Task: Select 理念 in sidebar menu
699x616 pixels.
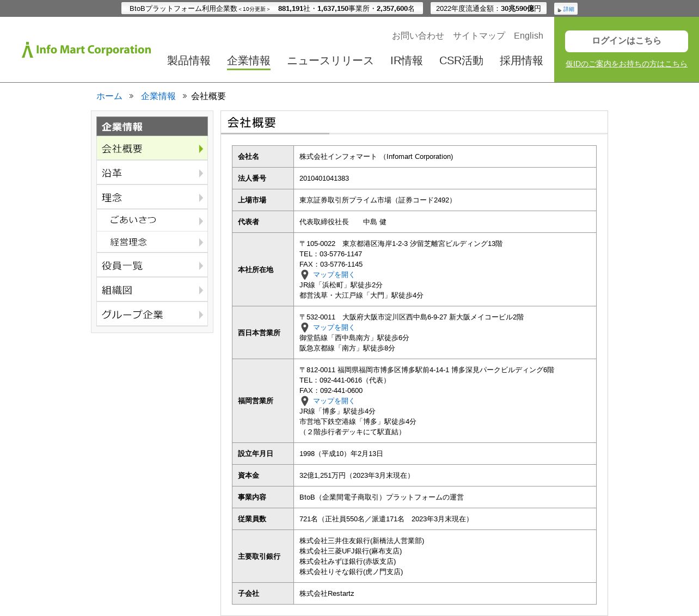Action: (152, 198)
